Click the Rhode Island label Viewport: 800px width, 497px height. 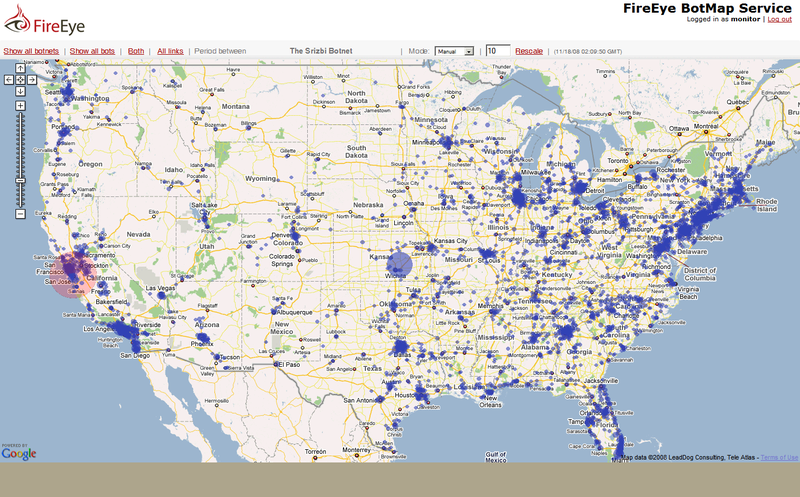[766, 205]
